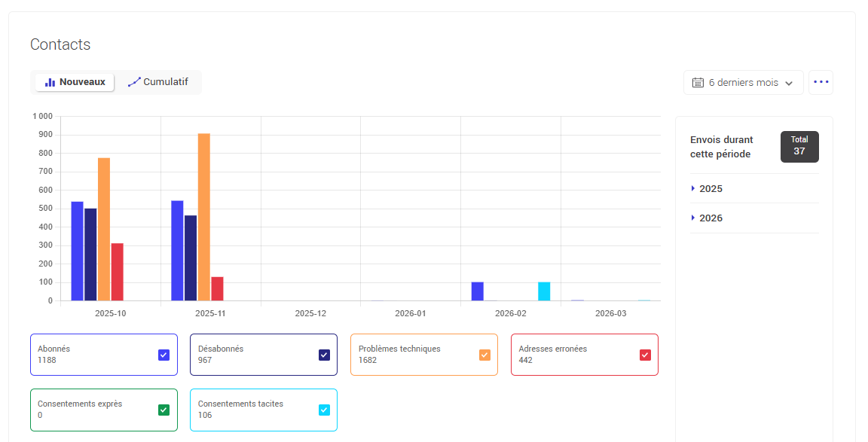Click the cyan 2026-02 Consentements tacites bar
This screenshot has height=442, width=868.
[x=544, y=291]
